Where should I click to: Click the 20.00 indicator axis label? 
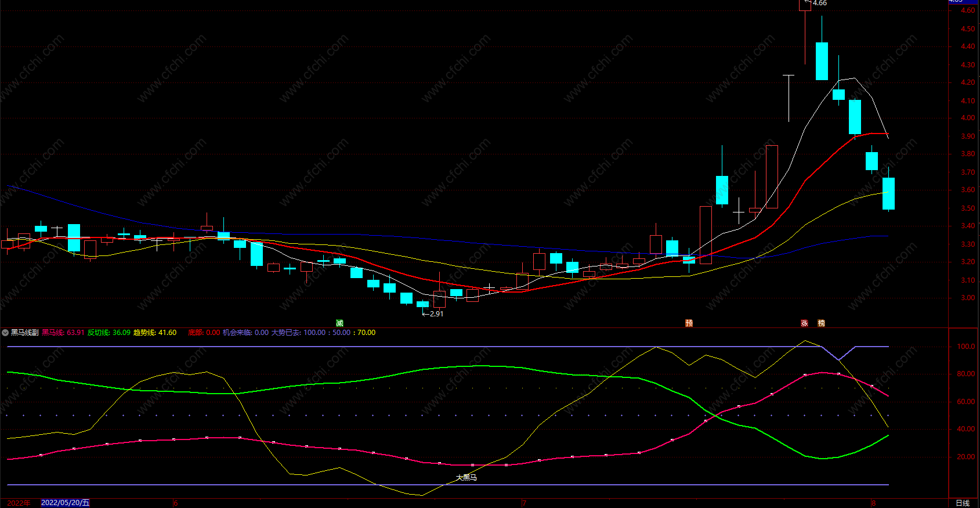pyautogui.click(x=966, y=457)
